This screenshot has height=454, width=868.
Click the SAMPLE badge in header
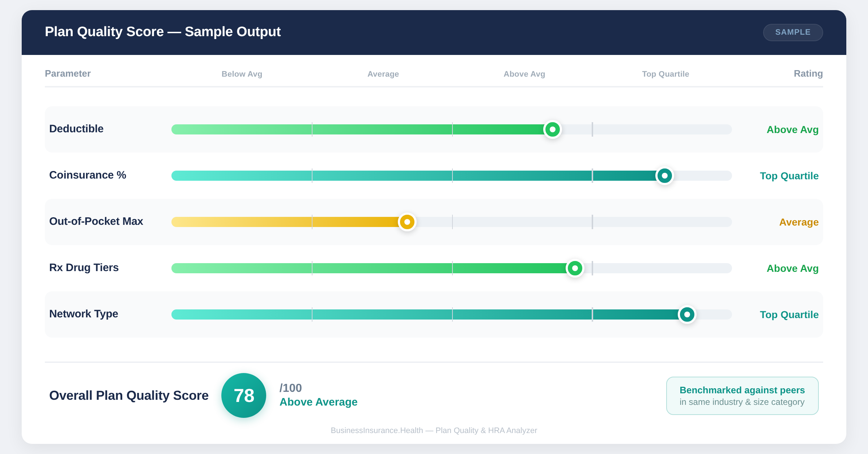[x=793, y=32]
